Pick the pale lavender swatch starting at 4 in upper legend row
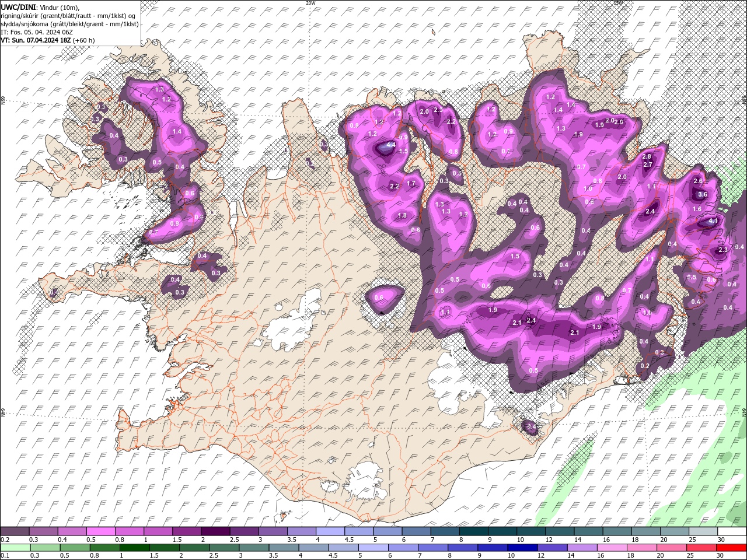747x560 pixels. [330, 531]
